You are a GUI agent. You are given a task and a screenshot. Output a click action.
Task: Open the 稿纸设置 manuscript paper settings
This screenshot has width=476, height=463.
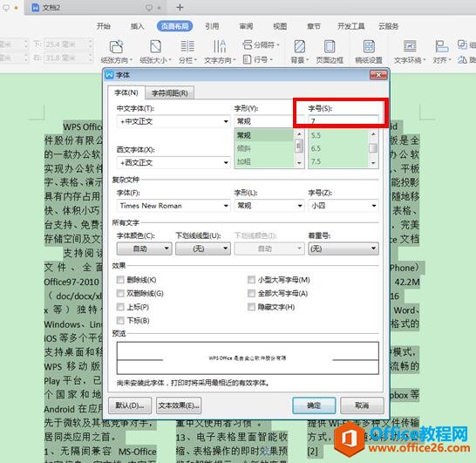click(x=369, y=51)
